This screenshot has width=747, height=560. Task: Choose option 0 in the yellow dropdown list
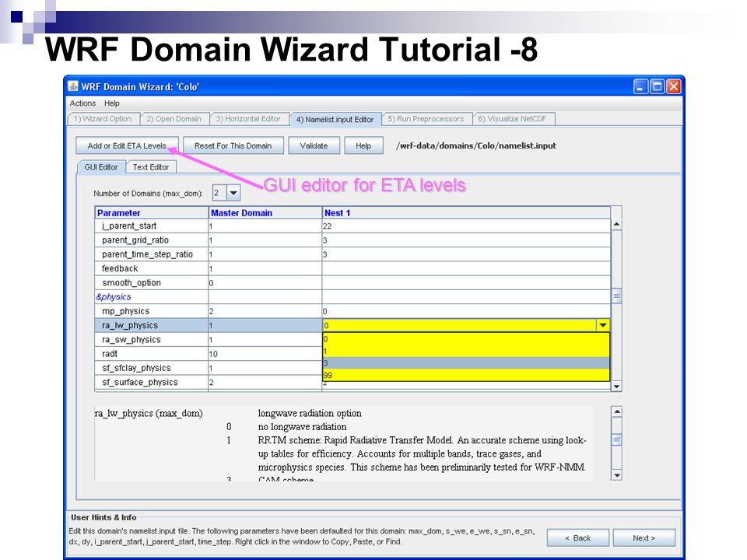466,339
